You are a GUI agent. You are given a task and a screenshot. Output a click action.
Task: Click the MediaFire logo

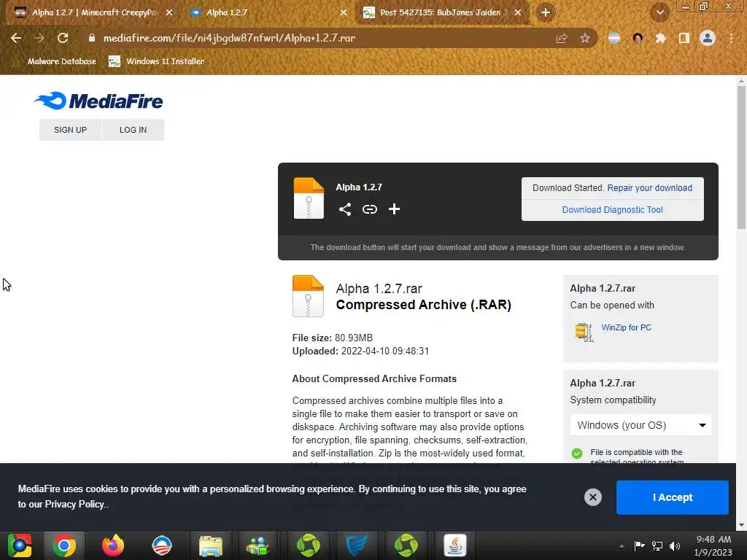coord(98,101)
